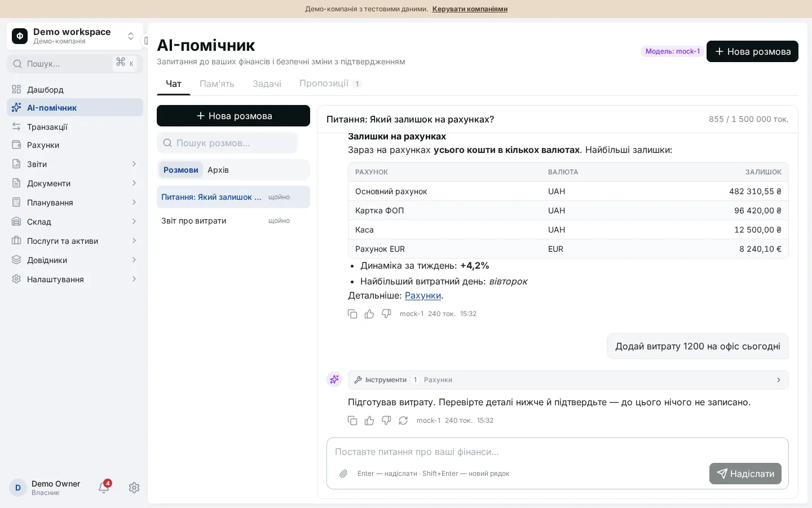Click the message input field
Screen dimensions: 812x508
(557, 452)
